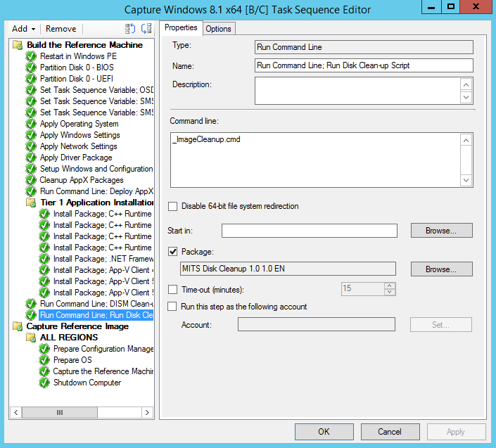
Task: Select the ALL REGIONS group
Action: [x=69, y=338]
